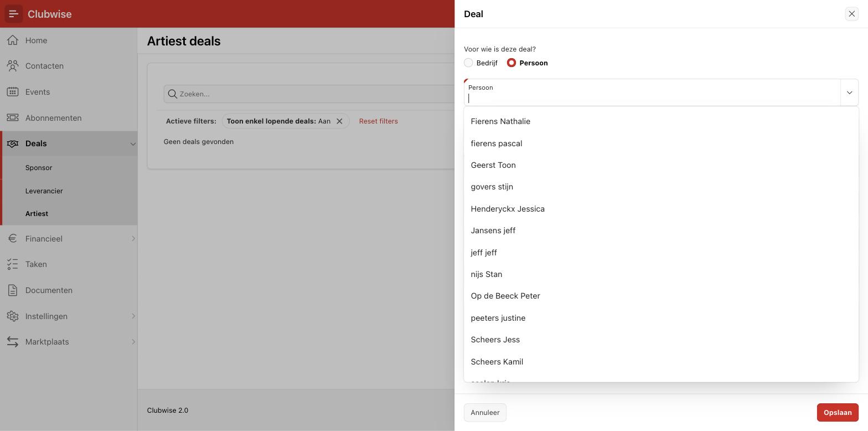Click the Annuleer button
Viewport: 868px width, 431px height.
485,413
